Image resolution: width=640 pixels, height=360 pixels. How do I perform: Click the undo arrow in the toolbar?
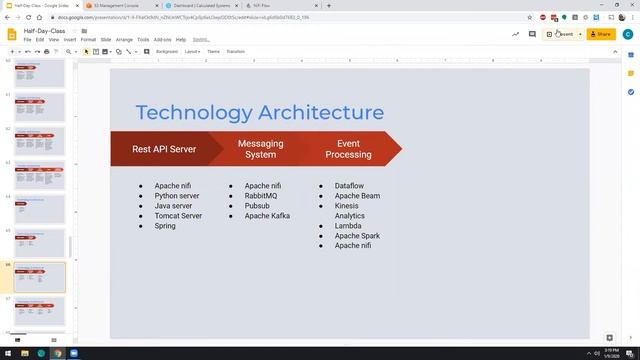click(28, 52)
